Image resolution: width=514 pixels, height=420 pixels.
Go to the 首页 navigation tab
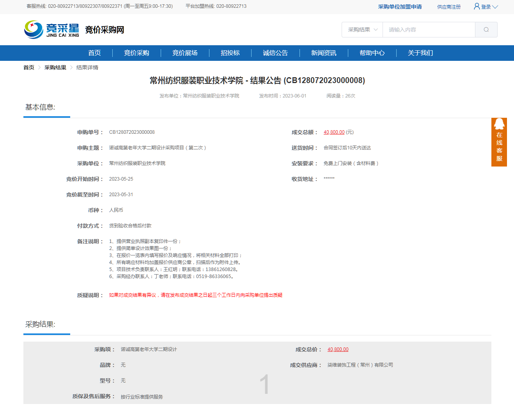click(x=94, y=53)
